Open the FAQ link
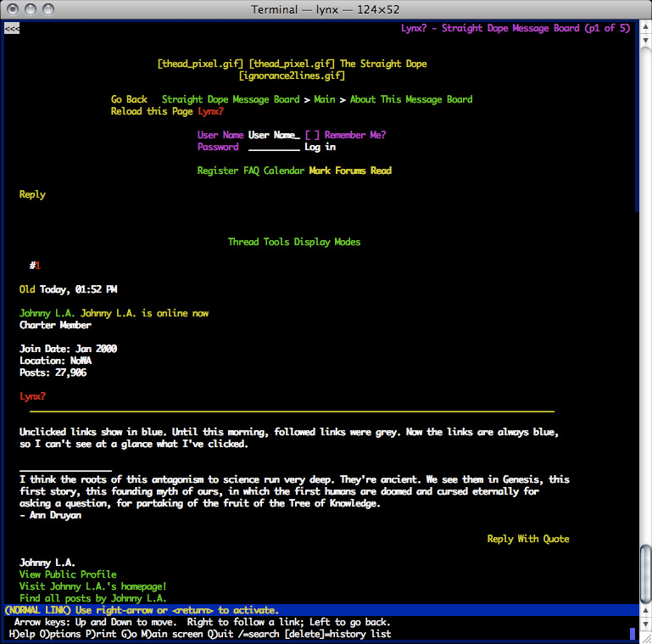652x644 pixels. (x=251, y=171)
